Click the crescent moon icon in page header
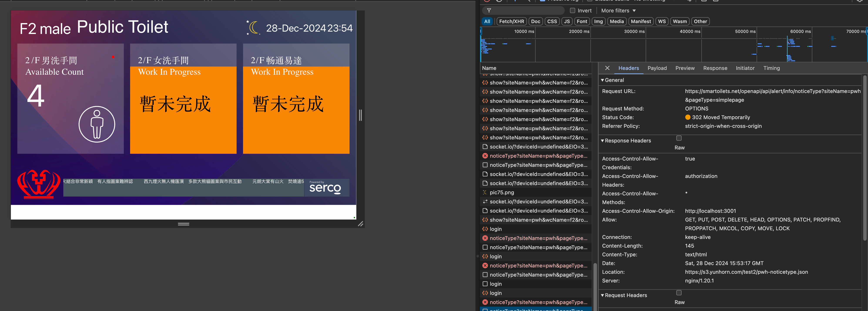Image resolution: width=868 pixels, height=311 pixels. point(253,28)
